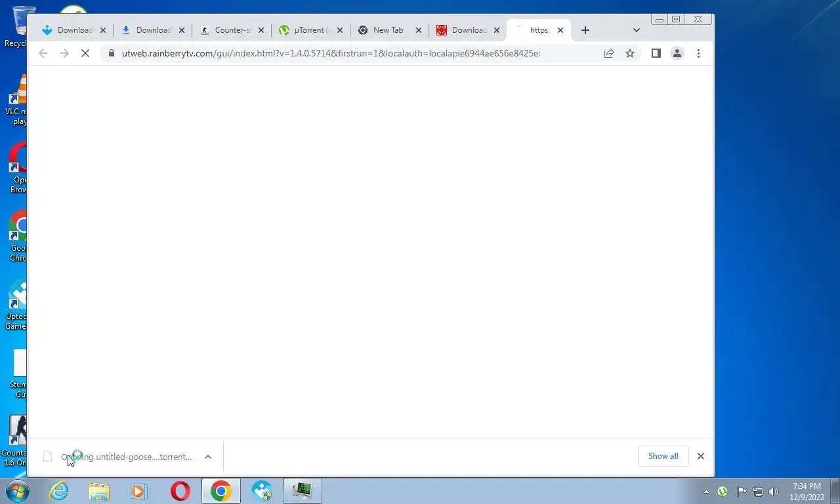The height and width of the screenshot is (504, 840).
Task: Open the tab search dropdown
Action: tap(636, 30)
